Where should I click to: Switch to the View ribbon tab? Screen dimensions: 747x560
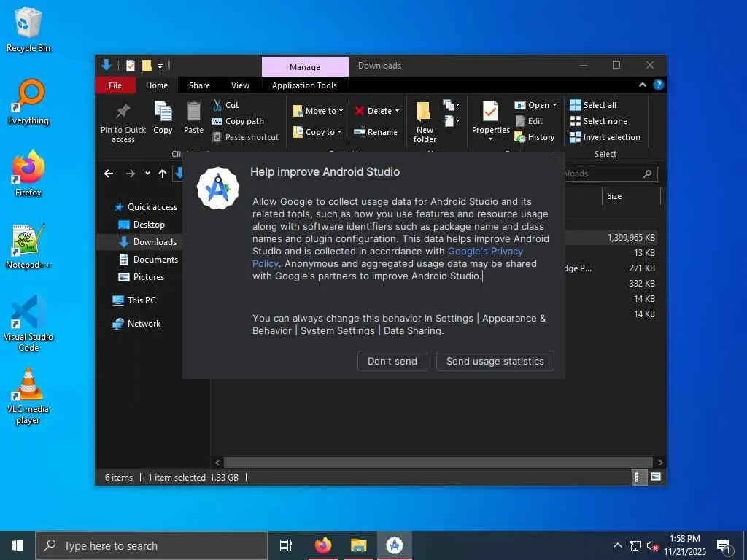click(x=240, y=85)
